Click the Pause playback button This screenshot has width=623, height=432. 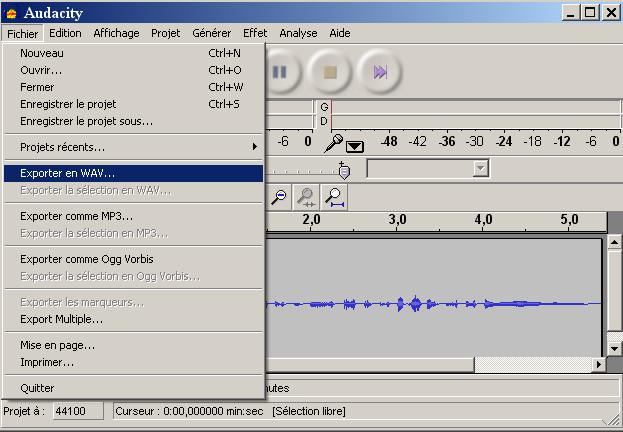click(x=279, y=72)
